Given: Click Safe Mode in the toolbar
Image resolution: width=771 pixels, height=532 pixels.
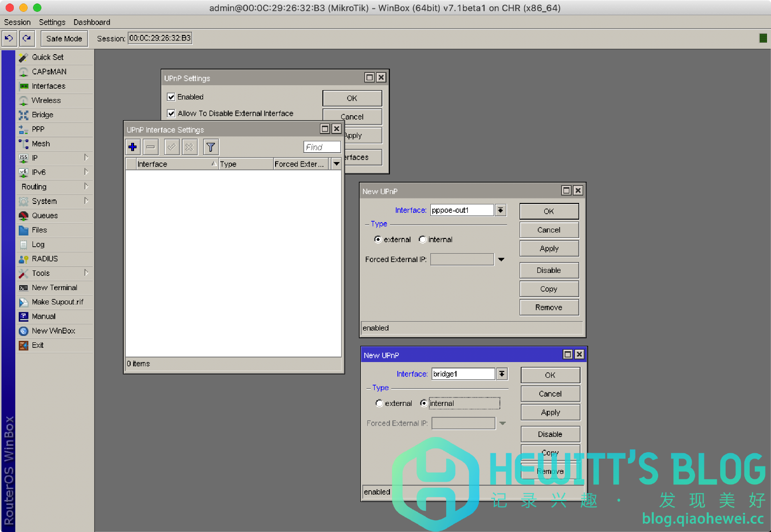Looking at the screenshot, I should click(x=64, y=38).
